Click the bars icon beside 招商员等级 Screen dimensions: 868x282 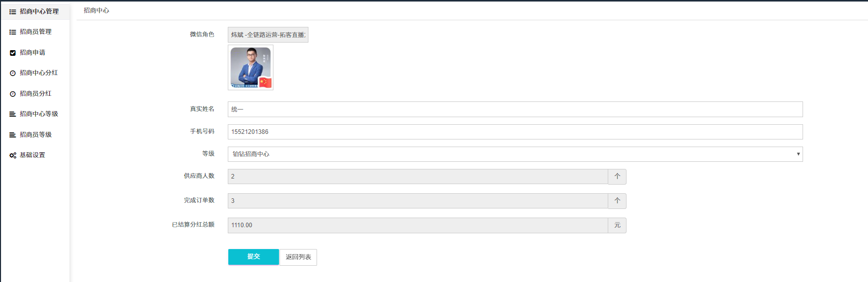coord(13,135)
